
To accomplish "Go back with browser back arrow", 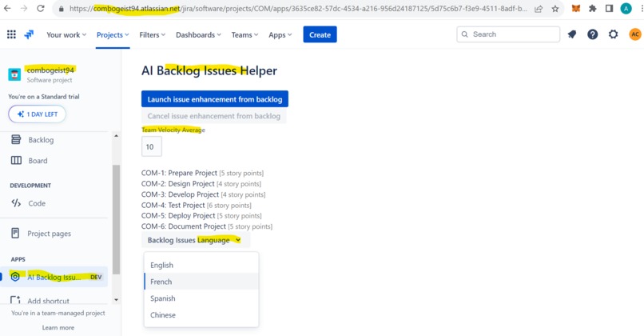I will click(x=7, y=8).
